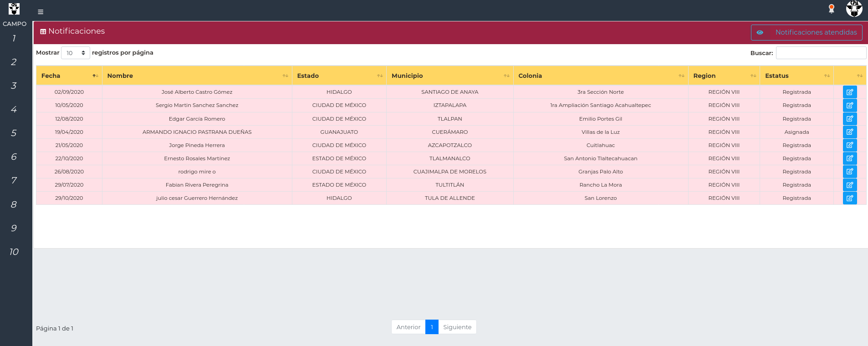Select Campo 10 in sidebar
This screenshot has height=346, width=868.
click(x=14, y=252)
